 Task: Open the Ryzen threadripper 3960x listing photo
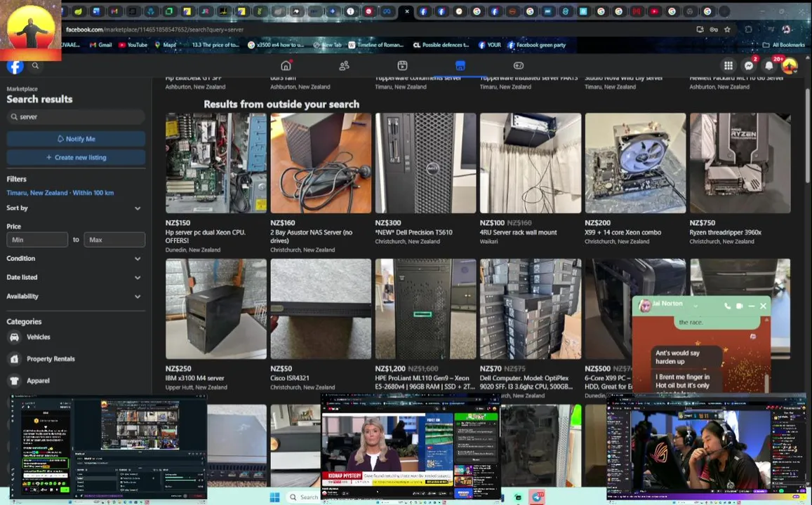tap(740, 163)
